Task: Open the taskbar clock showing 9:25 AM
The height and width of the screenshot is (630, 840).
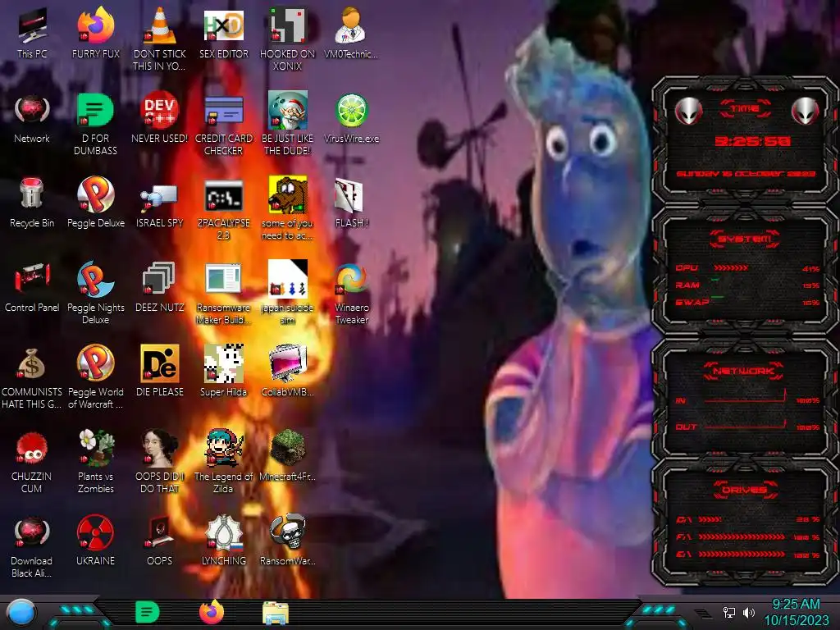Action: [796, 612]
